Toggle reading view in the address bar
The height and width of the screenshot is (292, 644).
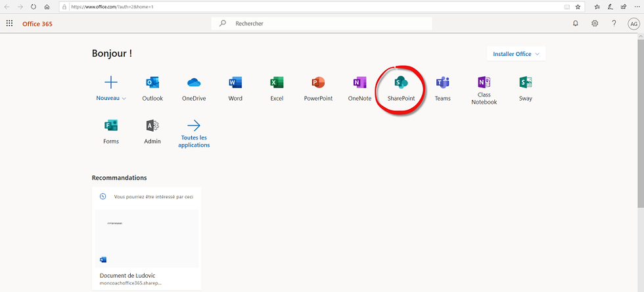[x=566, y=7]
